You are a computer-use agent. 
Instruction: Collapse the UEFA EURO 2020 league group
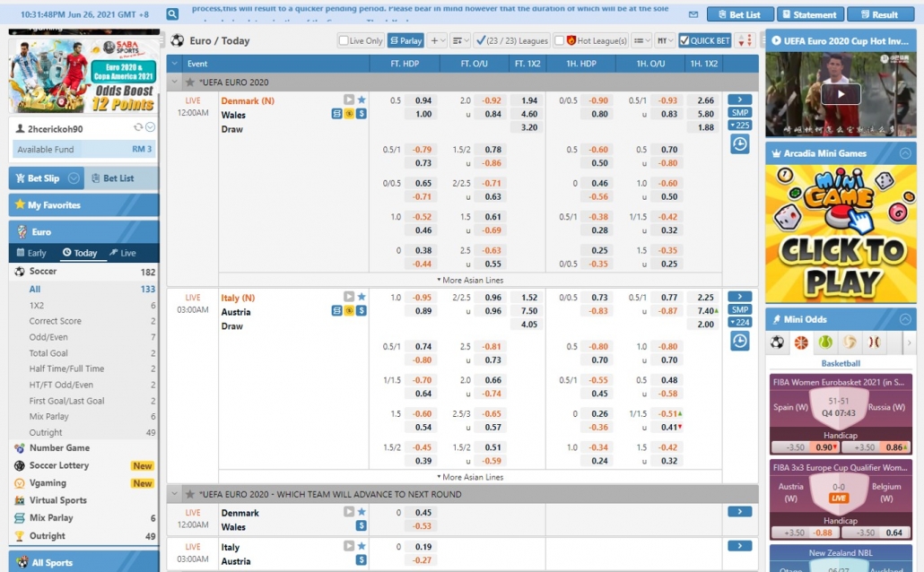pos(174,82)
